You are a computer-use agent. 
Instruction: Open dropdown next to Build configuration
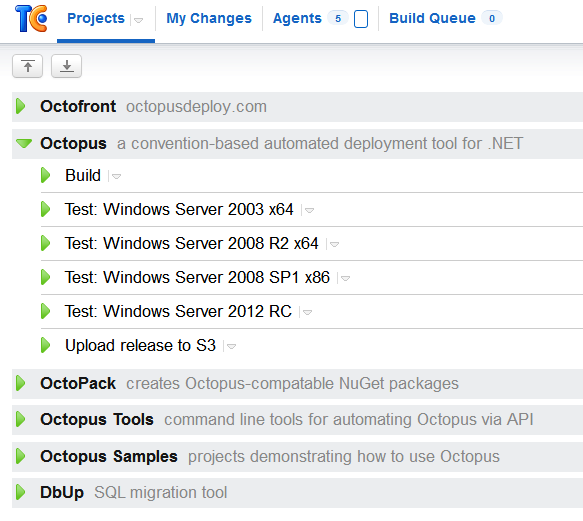[x=116, y=177]
